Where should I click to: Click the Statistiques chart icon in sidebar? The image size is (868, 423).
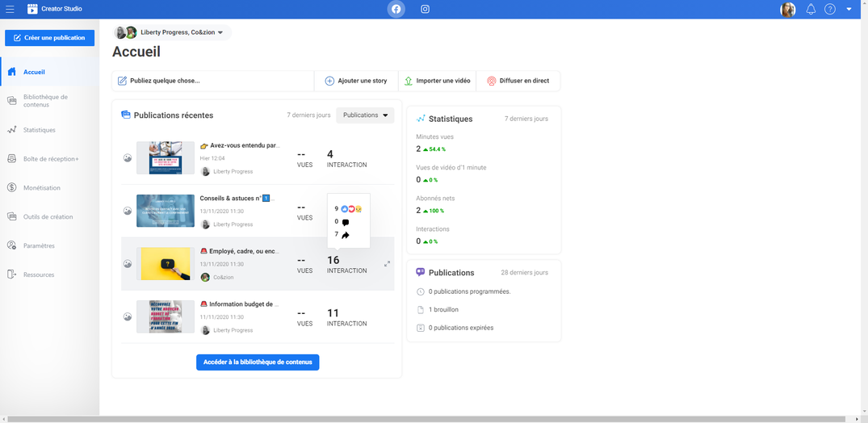point(12,130)
